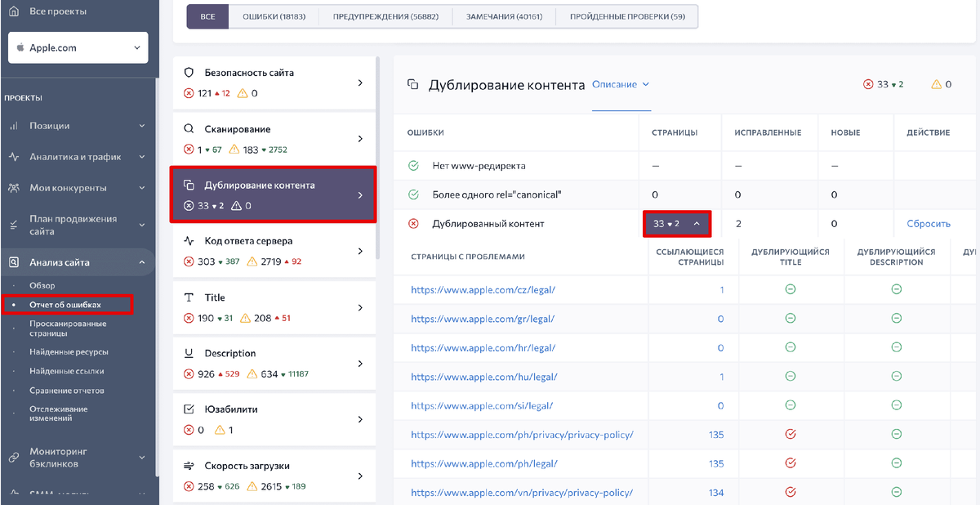Screen dimensions: 980x505
Task: Click the Позиции bar chart icon
Action: 14,126
